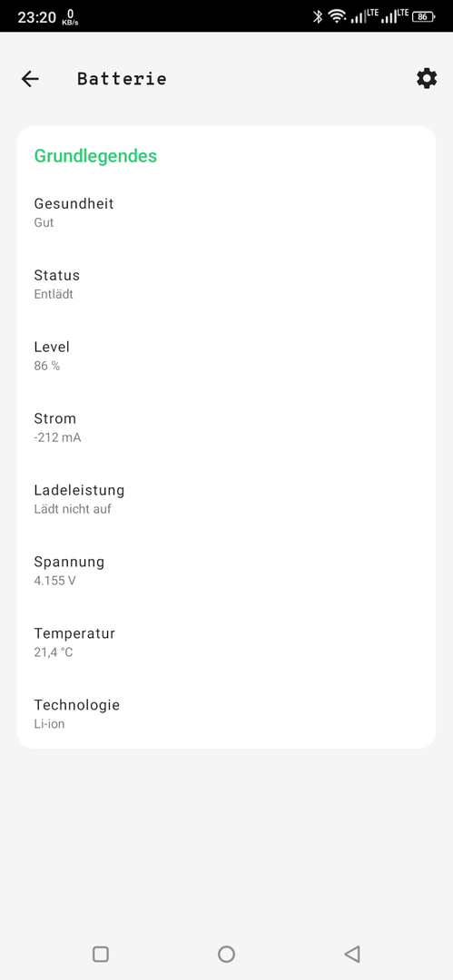Tap the Batterie page title
Image resolution: width=453 pixels, height=980 pixels.
(x=122, y=79)
